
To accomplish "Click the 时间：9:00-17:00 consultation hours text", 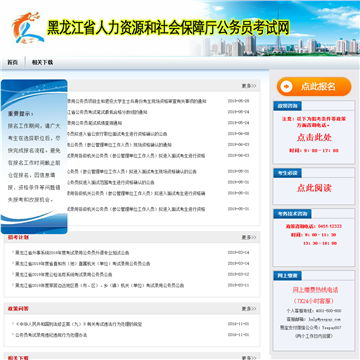I will (314, 151).
